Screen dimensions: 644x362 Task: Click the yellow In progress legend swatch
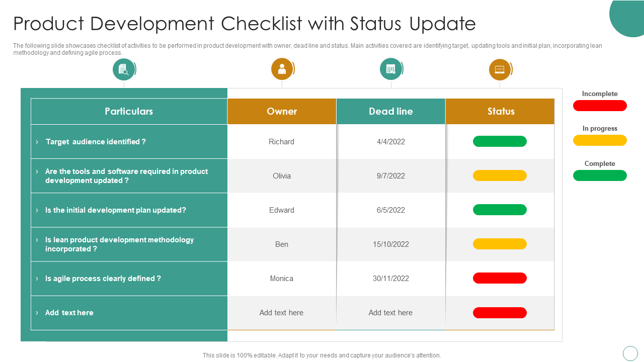click(600, 140)
